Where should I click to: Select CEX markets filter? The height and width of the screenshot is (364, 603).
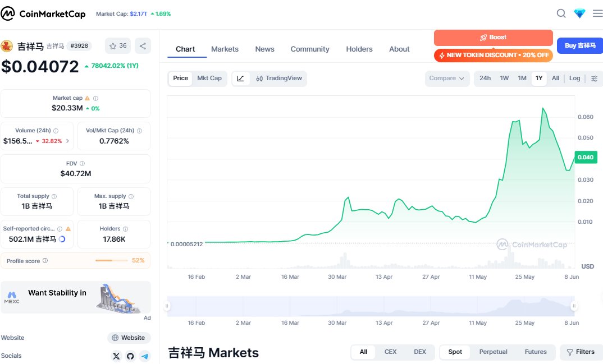point(390,352)
